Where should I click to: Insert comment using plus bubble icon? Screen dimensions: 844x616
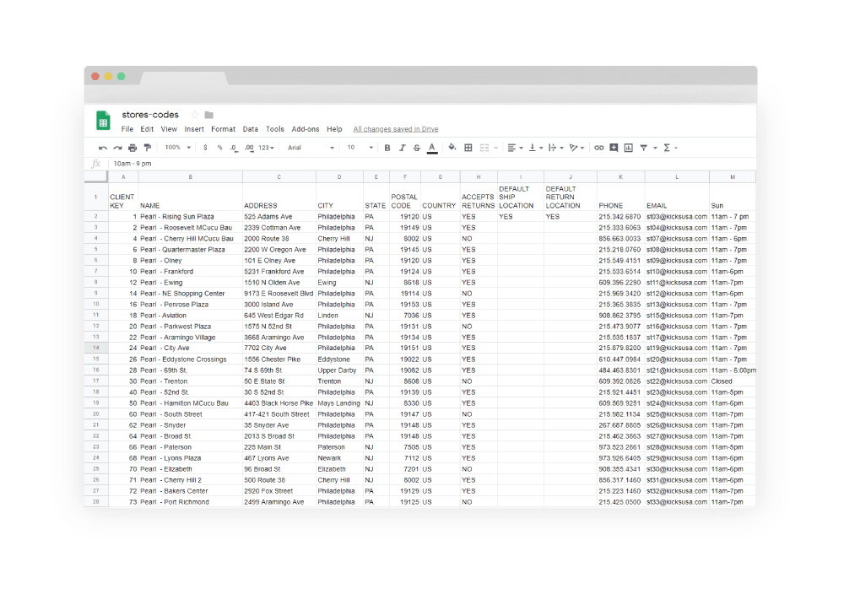(x=614, y=148)
